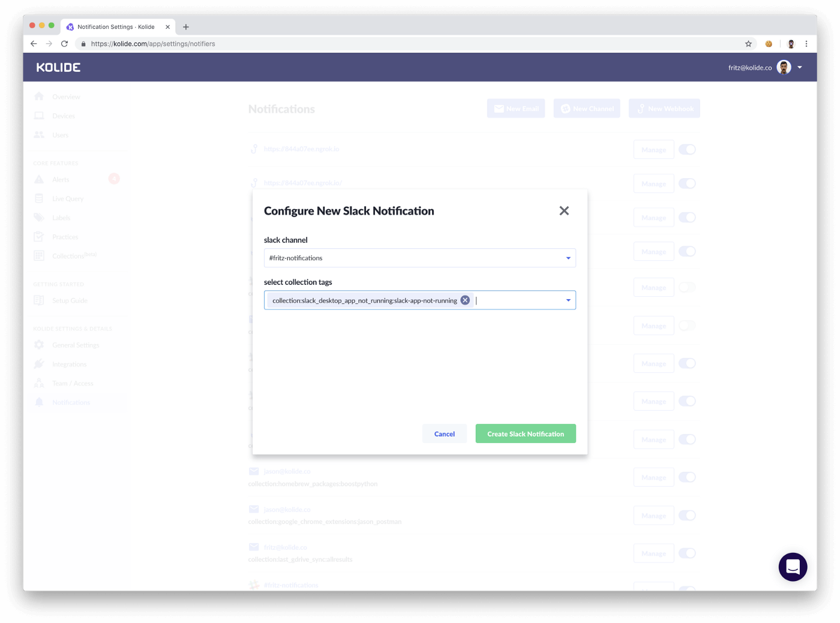Remove the slack-app-not-running collection tag
Viewport: 840px width, 623px height.
(464, 300)
